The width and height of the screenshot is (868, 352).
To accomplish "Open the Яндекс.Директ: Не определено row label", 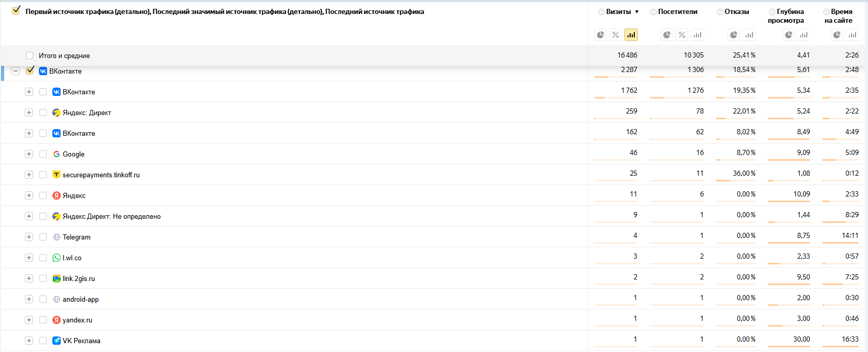I will (x=111, y=216).
